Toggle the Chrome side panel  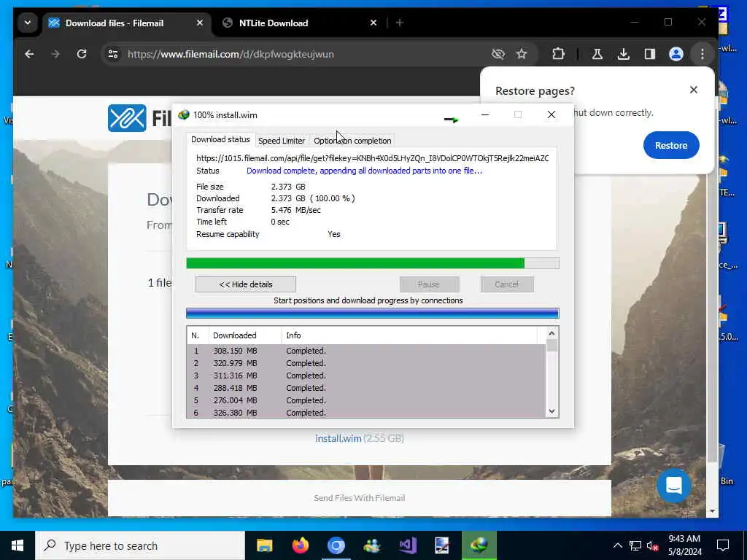pos(650,54)
